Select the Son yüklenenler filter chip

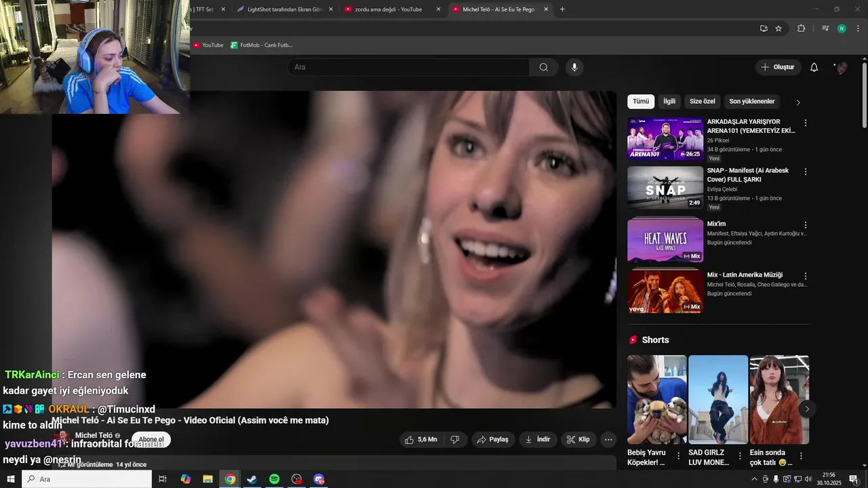pyautogui.click(x=752, y=102)
